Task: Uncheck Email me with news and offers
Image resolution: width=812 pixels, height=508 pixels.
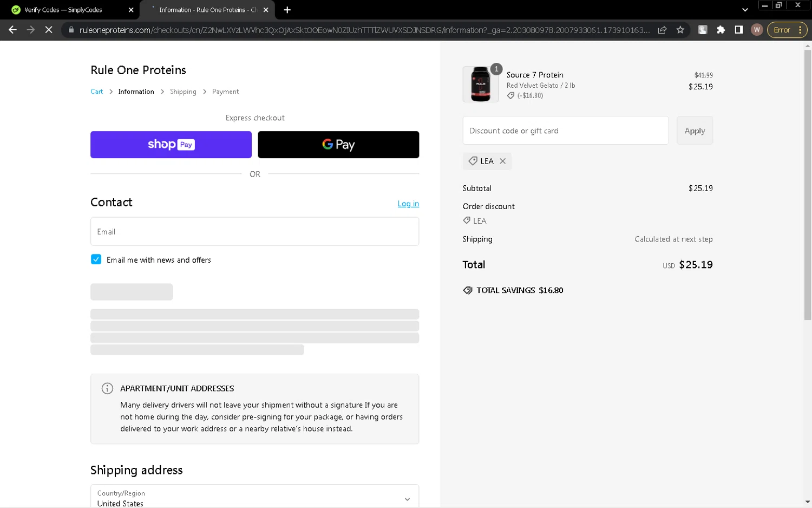Action: 96,259
